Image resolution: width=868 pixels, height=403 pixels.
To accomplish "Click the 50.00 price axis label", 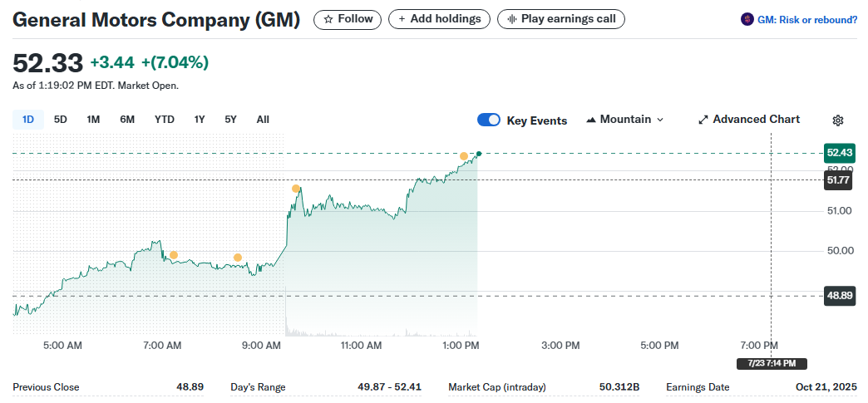I will (840, 251).
